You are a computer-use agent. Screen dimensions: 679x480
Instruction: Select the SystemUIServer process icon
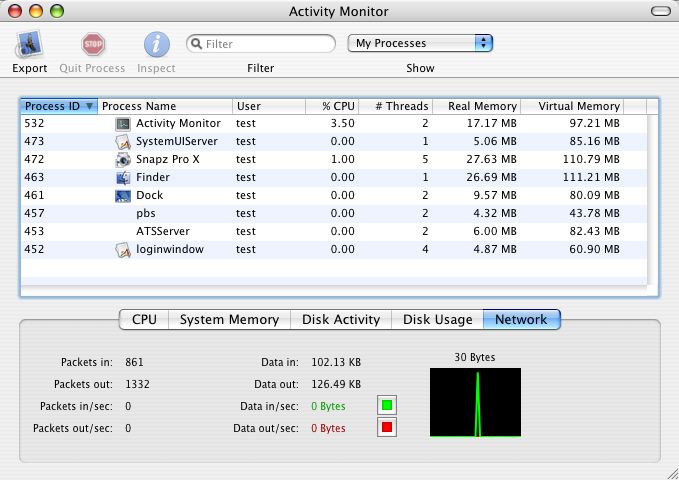pos(123,142)
